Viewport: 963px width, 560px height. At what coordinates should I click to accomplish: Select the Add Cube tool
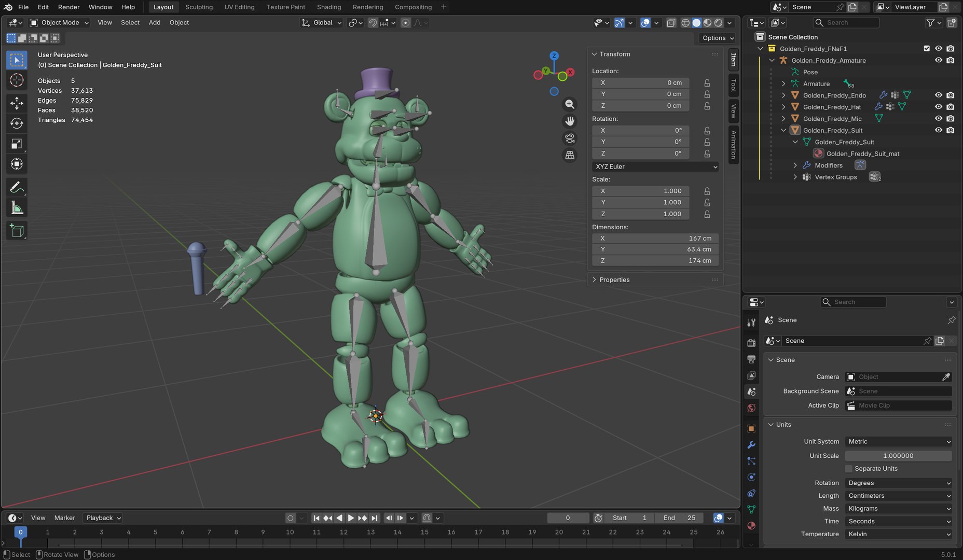click(17, 231)
